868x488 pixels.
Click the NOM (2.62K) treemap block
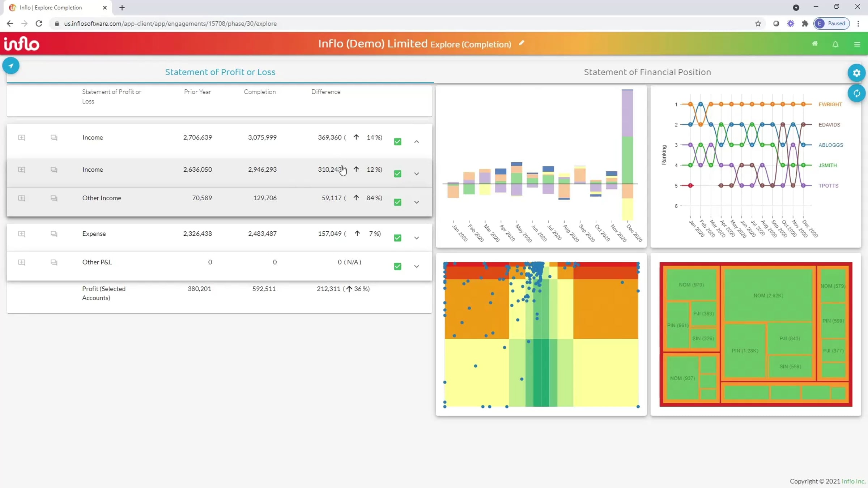tap(768, 295)
